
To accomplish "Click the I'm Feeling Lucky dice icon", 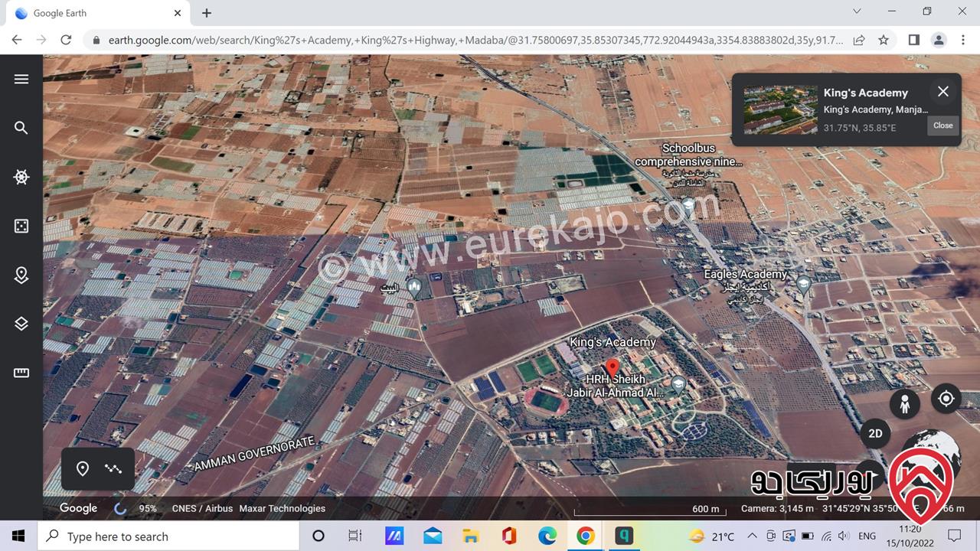I will coord(21,226).
